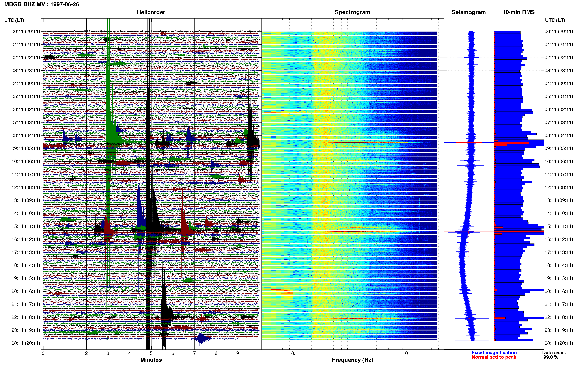Select the 'Spectrogram' panel heading

click(x=352, y=12)
